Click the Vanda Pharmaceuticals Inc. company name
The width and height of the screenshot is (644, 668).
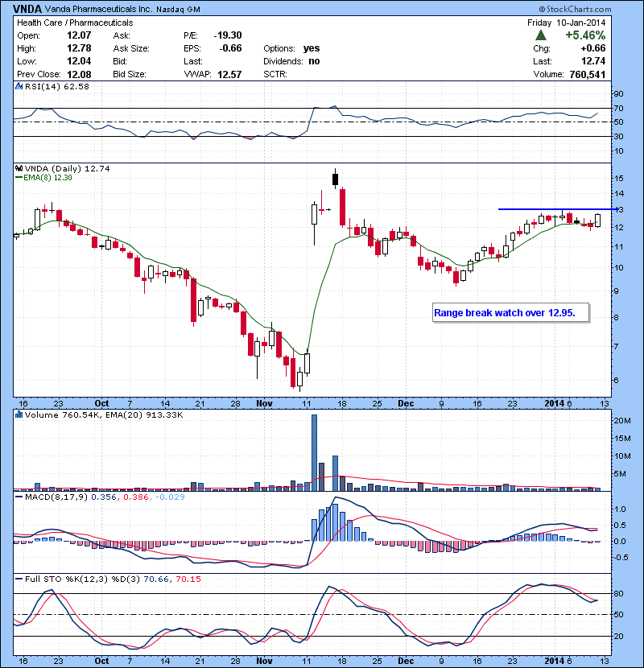tap(99, 9)
